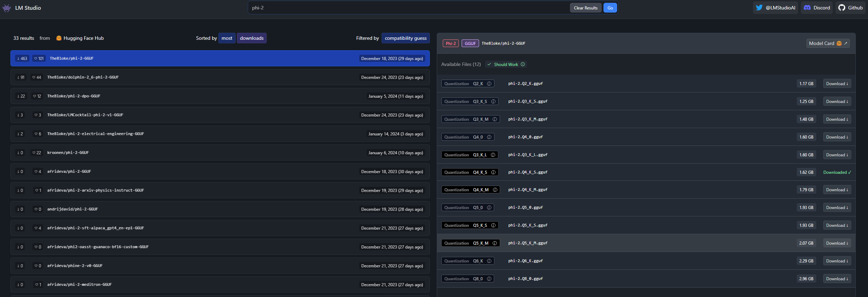Download phi-2.Q4_0.gguf

837,137
